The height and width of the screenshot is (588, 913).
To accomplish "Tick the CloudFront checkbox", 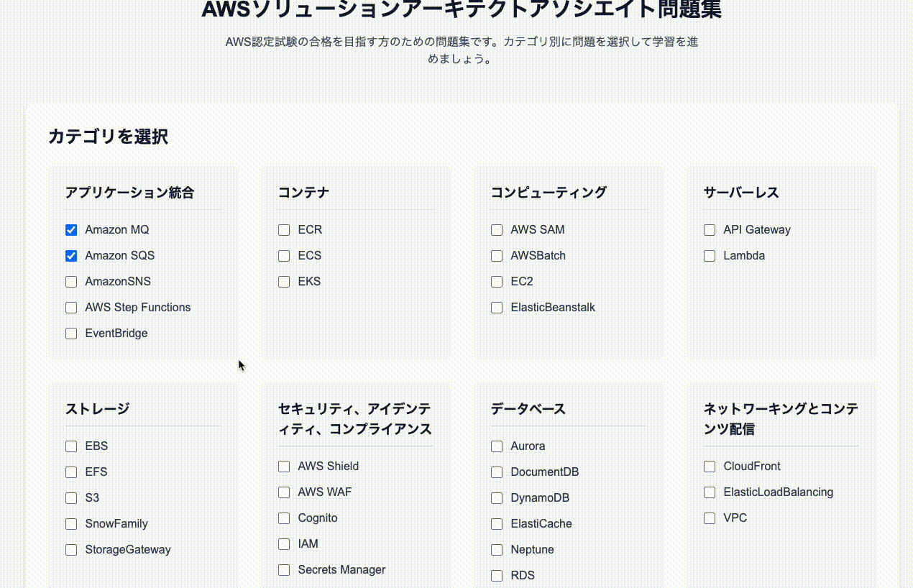I will (x=710, y=467).
